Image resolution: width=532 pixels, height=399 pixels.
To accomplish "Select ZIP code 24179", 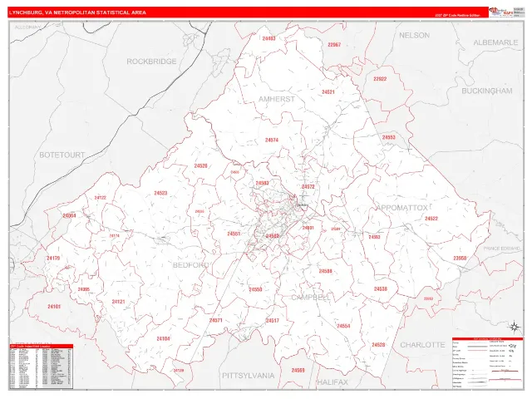I will pos(53,259).
